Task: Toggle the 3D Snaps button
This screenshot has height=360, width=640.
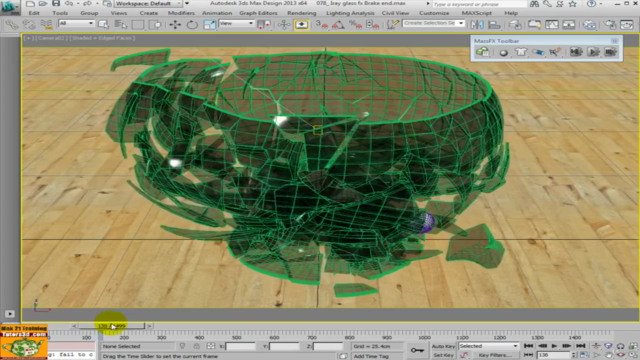Action: point(321,24)
